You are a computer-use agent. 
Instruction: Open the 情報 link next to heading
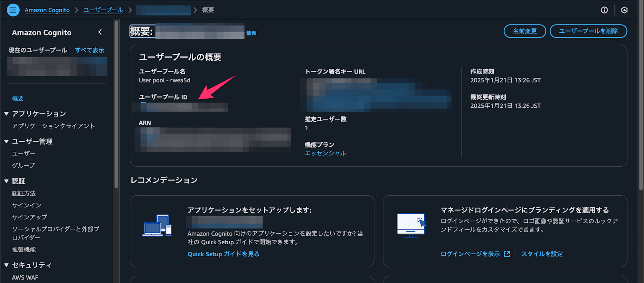coord(251,33)
